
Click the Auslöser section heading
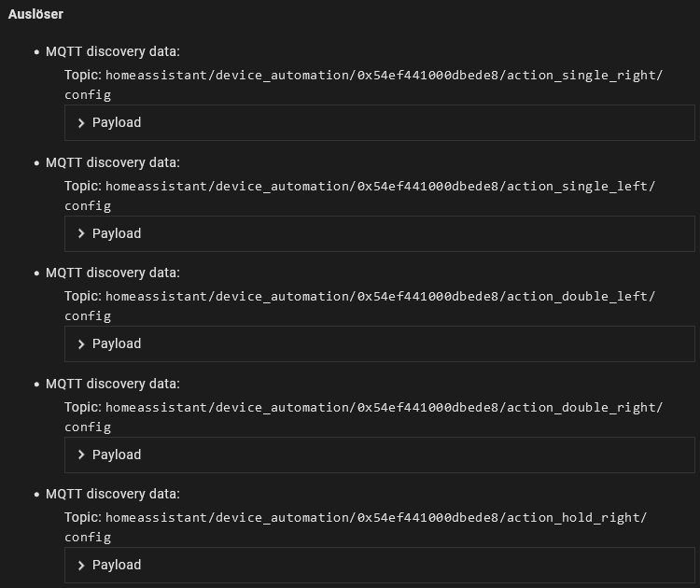coord(35,14)
